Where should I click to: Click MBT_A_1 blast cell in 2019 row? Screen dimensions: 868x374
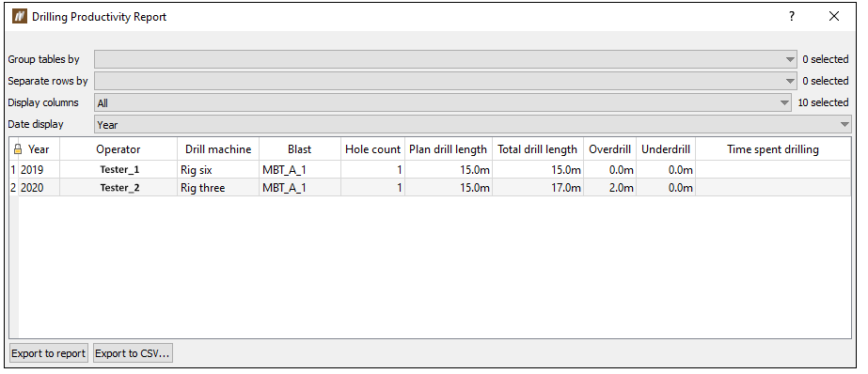299,170
